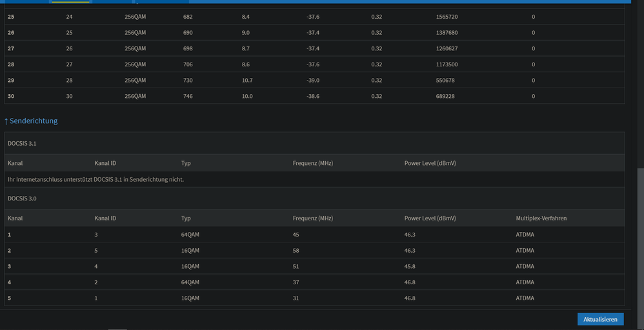The width and height of the screenshot is (644, 330).
Task: Click the DOCSIS 3.1 section title
Action: click(x=22, y=143)
